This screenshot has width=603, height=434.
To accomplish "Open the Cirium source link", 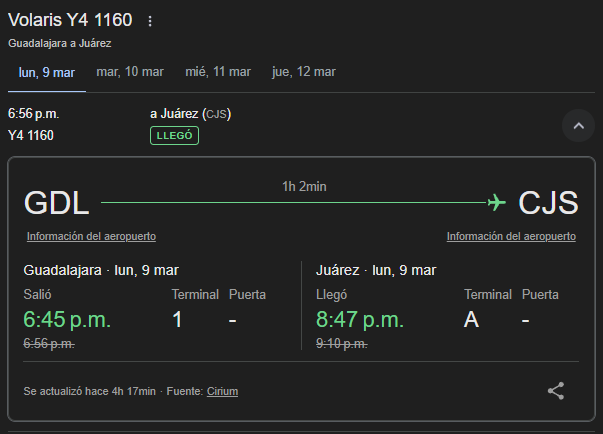I will (222, 391).
